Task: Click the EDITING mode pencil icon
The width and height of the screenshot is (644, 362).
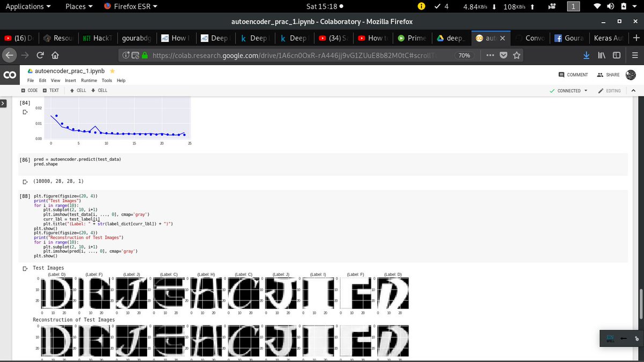Action: coord(602,91)
